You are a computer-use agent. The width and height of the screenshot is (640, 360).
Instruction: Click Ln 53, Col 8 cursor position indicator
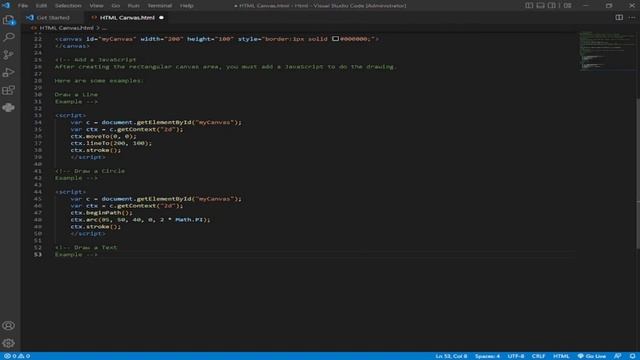coord(451,356)
